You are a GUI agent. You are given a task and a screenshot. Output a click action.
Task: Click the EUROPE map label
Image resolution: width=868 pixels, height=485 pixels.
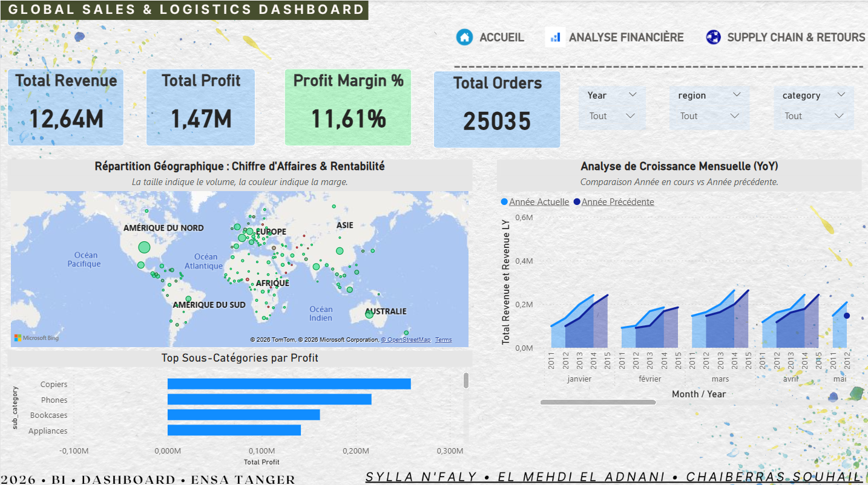coord(271,232)
